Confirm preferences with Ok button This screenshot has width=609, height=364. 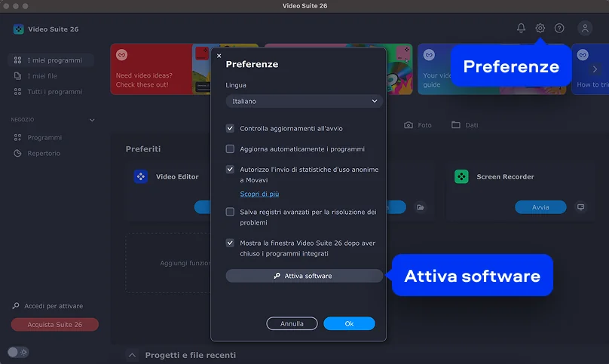[349, 323]
